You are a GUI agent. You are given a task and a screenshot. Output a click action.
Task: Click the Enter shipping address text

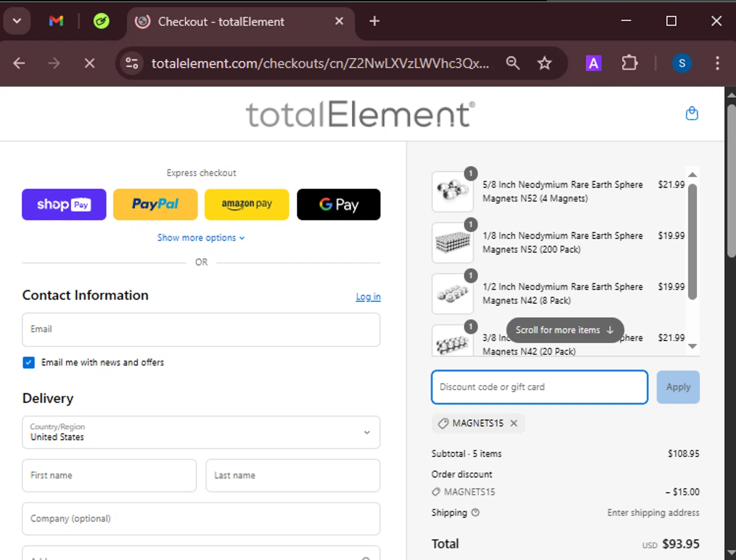point(653,512)
